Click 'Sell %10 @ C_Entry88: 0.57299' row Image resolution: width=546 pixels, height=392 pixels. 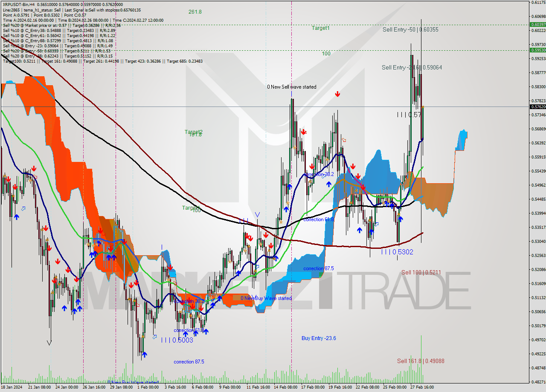pyautogui.click(x=58, y=40)
